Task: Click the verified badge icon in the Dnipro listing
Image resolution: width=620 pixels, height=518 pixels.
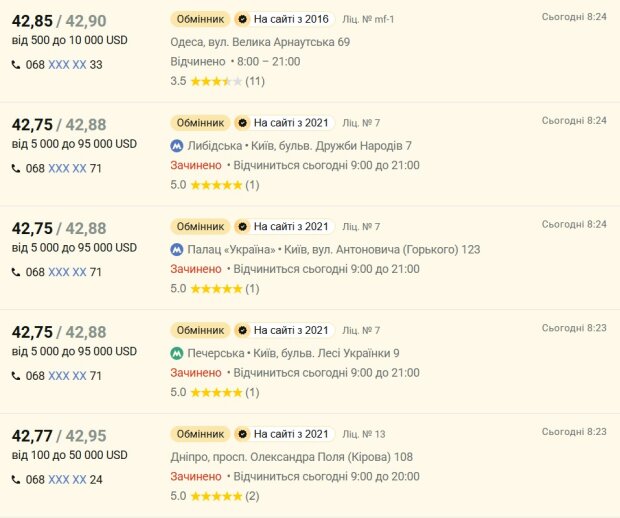Action: pos(242,434)
